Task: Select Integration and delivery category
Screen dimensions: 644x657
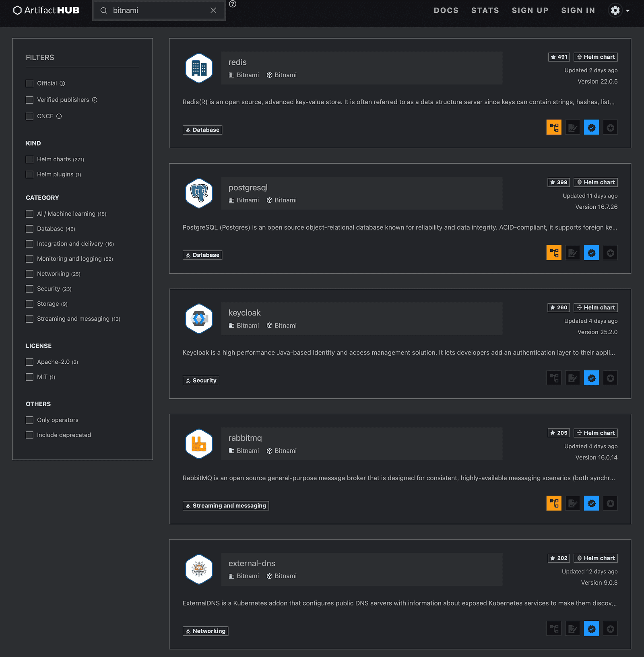Action: [29, 244]
